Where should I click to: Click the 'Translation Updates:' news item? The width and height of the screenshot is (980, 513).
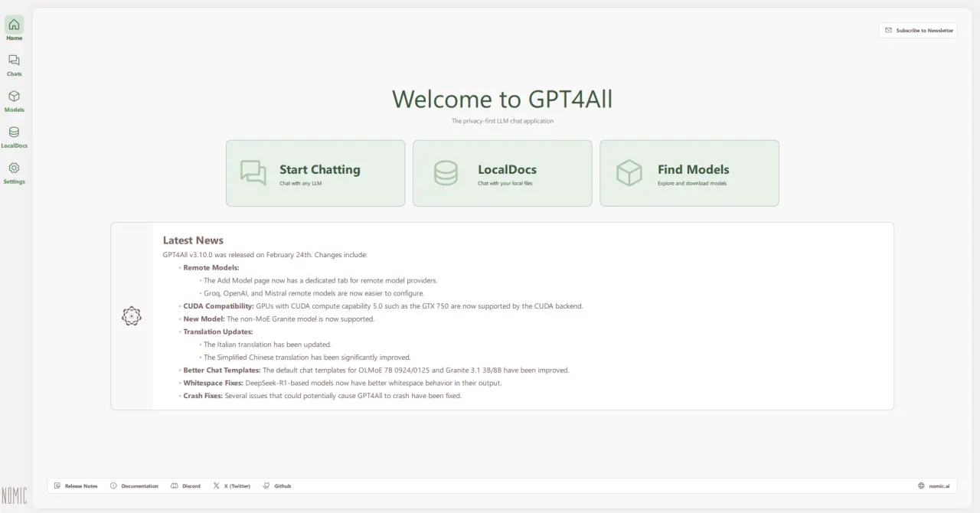(218, 332)
